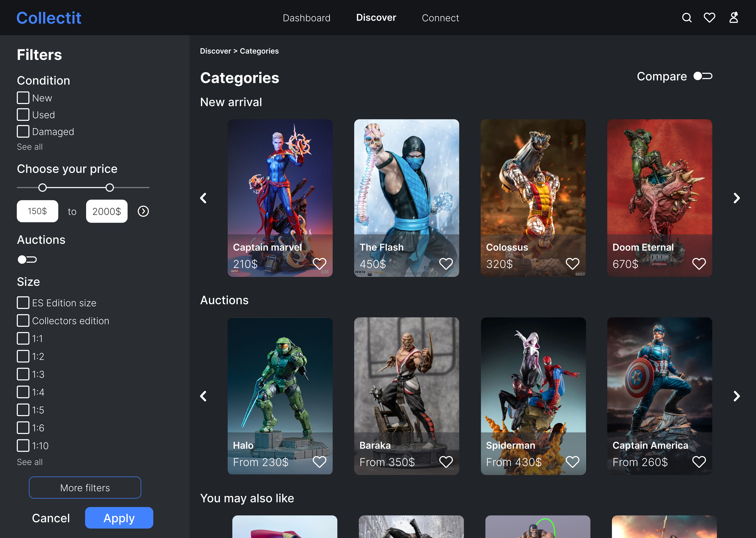Go to next Auctions items
The image size is (756, 538).
click(736, 396)
